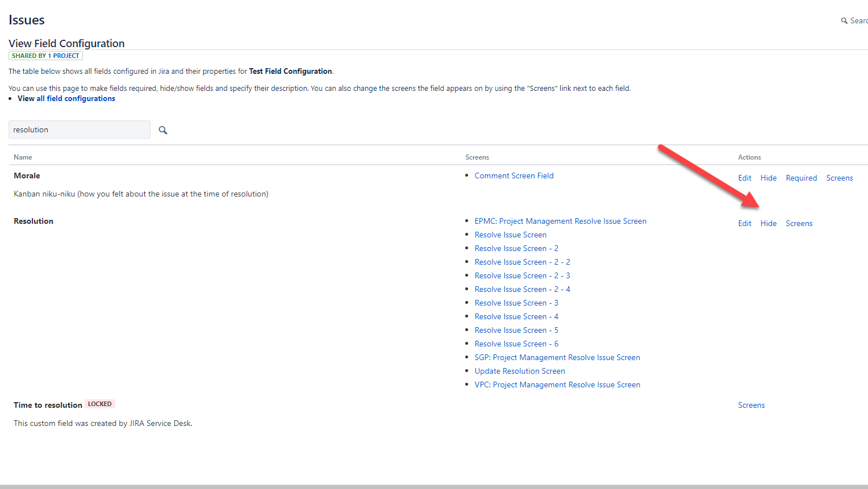
Task: Click the SHARED BY 1 PROJECT badge
Action: coord(45,55)
